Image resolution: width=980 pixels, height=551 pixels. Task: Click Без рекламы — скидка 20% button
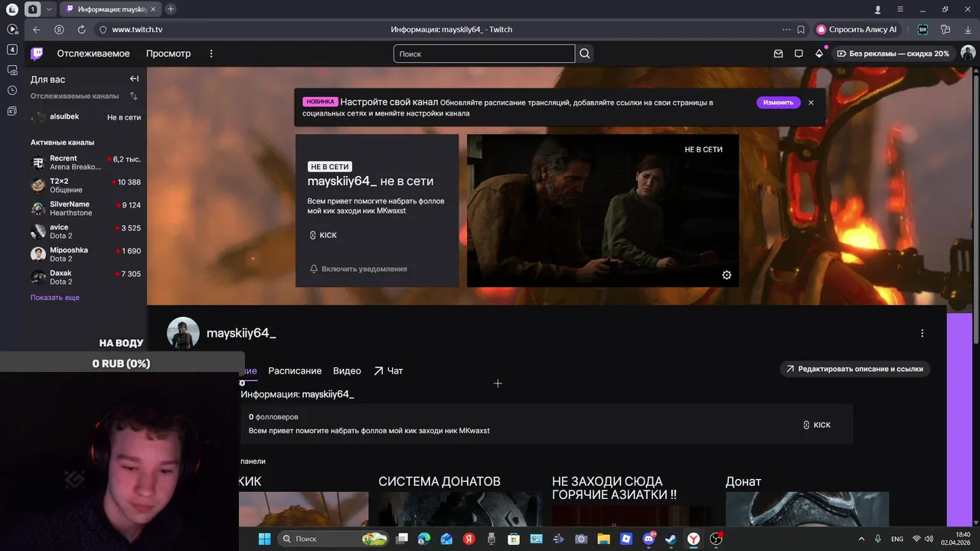pyautogui.click(x=893, y=54)
